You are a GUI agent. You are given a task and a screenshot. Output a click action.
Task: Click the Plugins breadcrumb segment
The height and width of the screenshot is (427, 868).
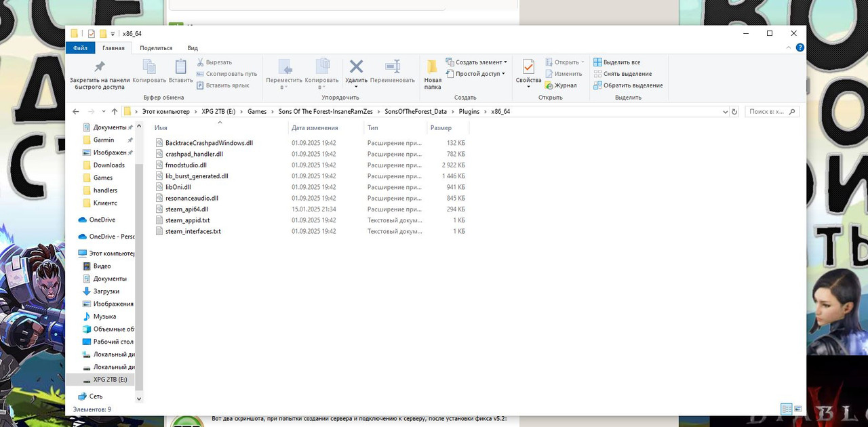pyautogui.click(x=469, y=112)
